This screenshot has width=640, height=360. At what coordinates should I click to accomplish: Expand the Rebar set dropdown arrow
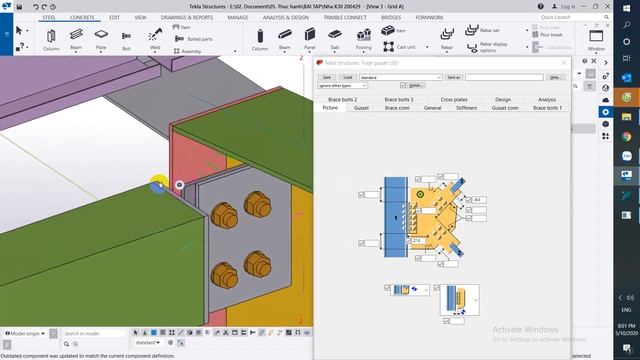click(527, 30)
